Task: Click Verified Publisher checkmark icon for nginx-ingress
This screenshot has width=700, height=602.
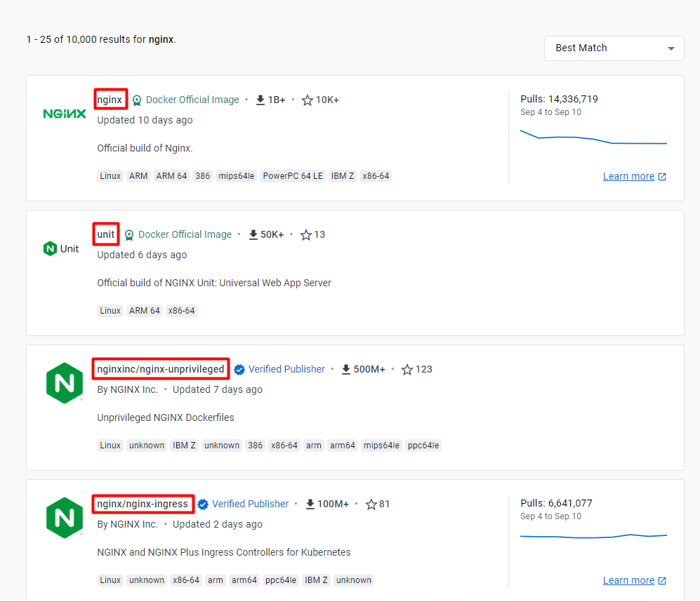Action: point(203,504)
